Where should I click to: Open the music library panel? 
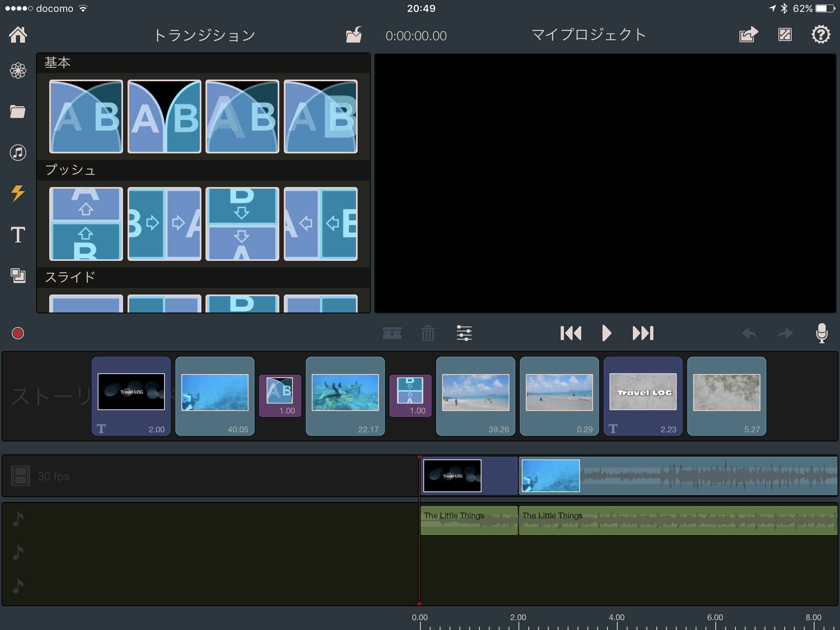pyautogui.click(x=18, y=153)
